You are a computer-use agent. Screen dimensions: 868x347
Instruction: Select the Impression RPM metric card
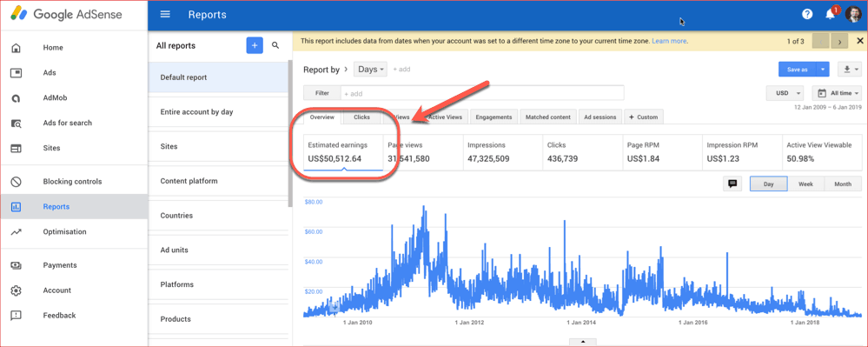(x=742, y=152)
